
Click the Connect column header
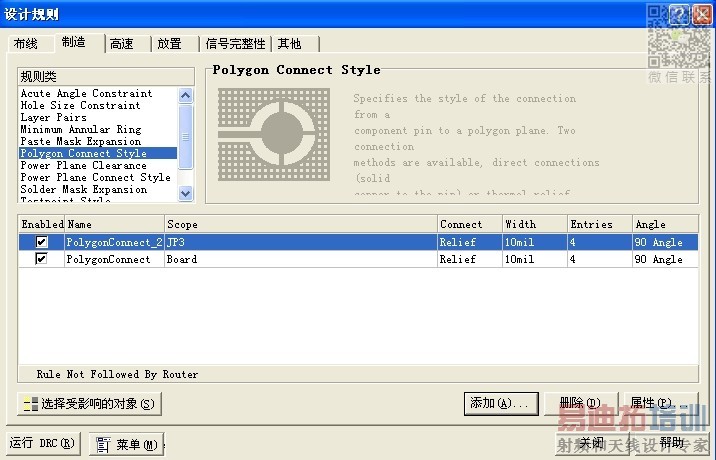click(x=470, y=224)
